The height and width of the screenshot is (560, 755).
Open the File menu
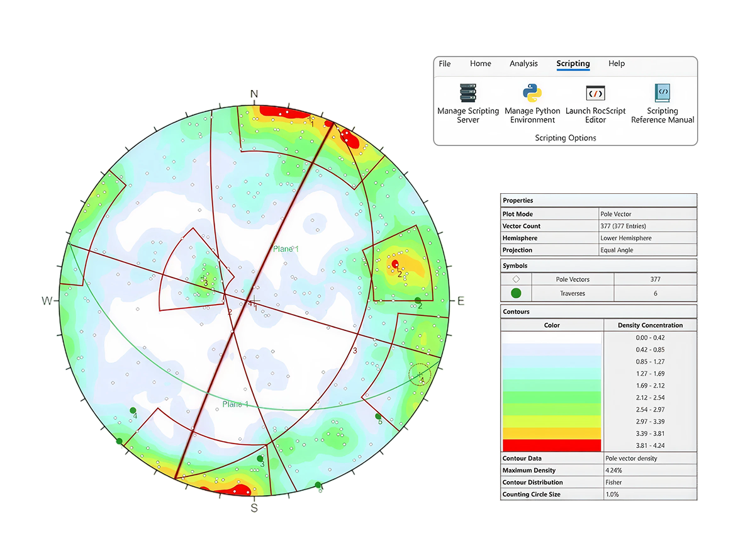(x=445, y=64)
